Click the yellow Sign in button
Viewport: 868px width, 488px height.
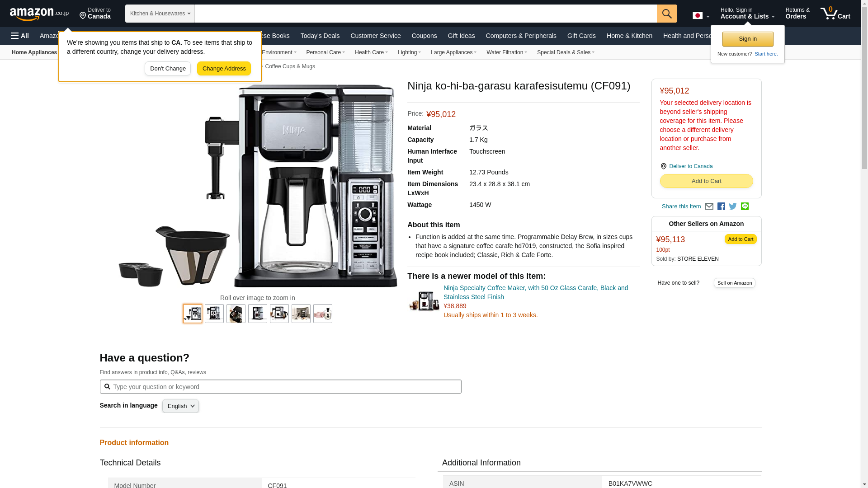pos(748,39)
